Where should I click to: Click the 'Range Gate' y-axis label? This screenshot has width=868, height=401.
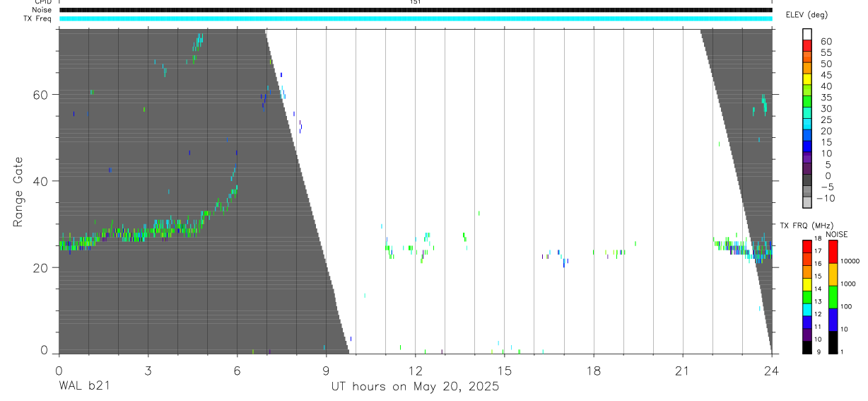[x=18, y=192]
